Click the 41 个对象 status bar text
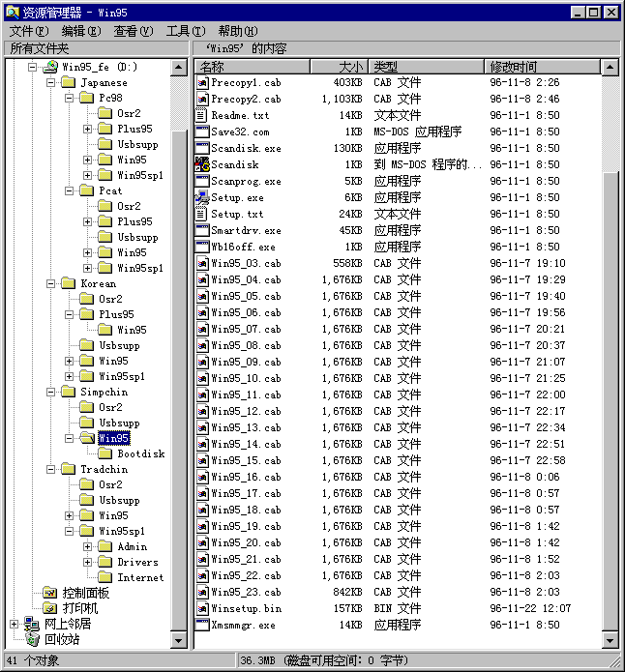625x672 pixels. 33,660
